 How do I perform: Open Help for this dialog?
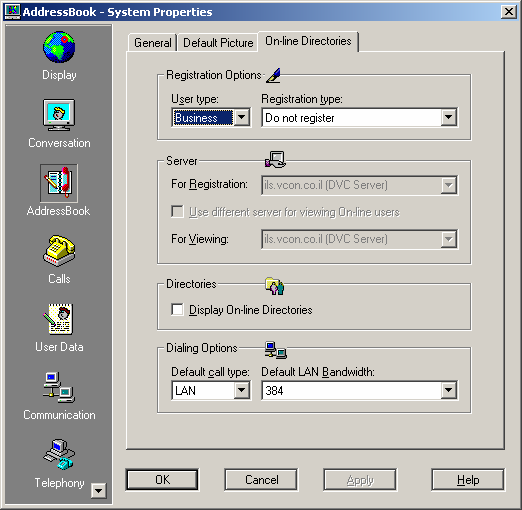(x=468, y=480)
